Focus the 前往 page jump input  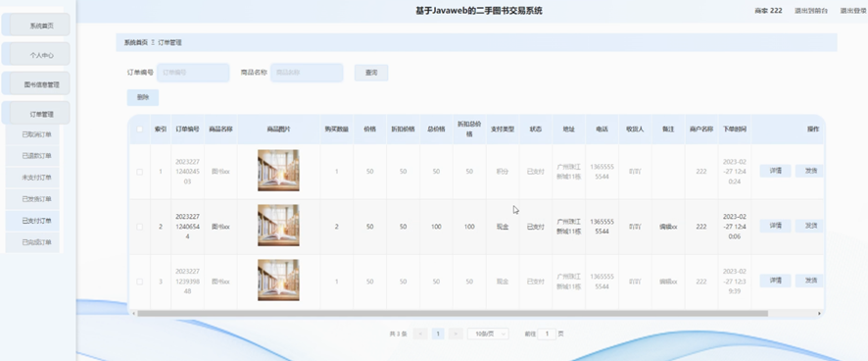click(547, 334)
